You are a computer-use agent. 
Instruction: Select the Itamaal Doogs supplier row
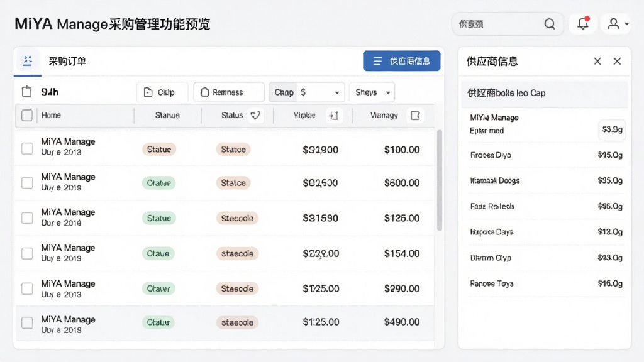click(546, 180)
